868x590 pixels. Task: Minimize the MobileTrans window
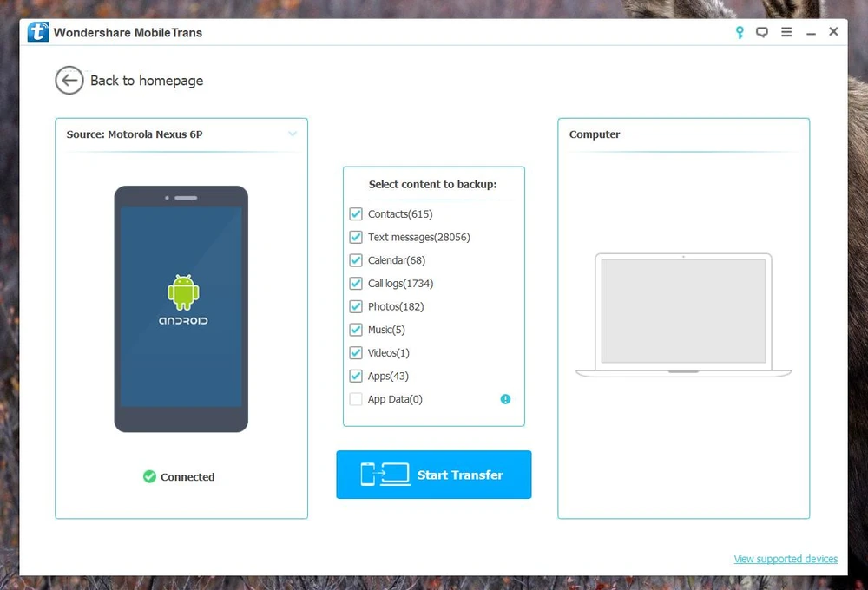(x=811, y=33)
